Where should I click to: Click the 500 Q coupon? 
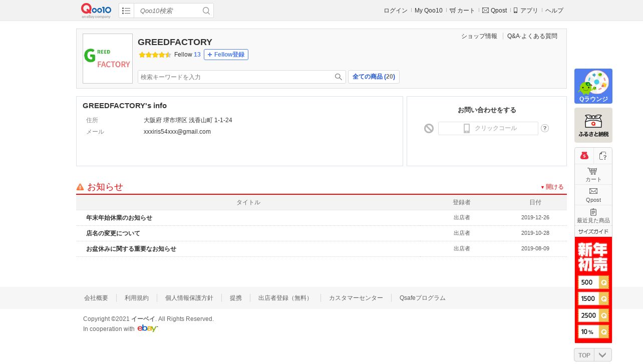click(593, 282)
